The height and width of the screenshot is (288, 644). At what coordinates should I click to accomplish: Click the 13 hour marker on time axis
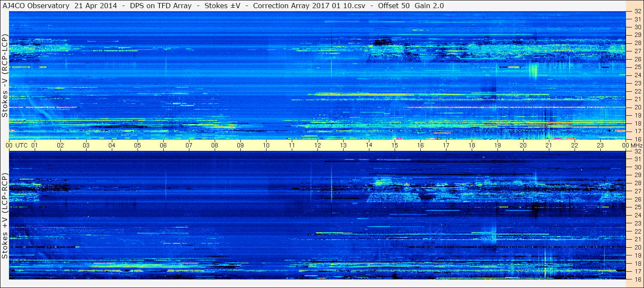[343, 145]
